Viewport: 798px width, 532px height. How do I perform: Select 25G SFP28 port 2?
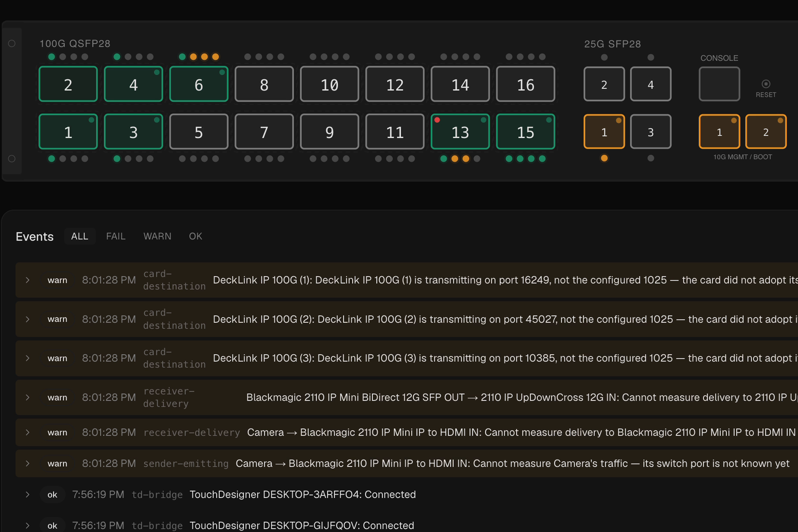604,84
